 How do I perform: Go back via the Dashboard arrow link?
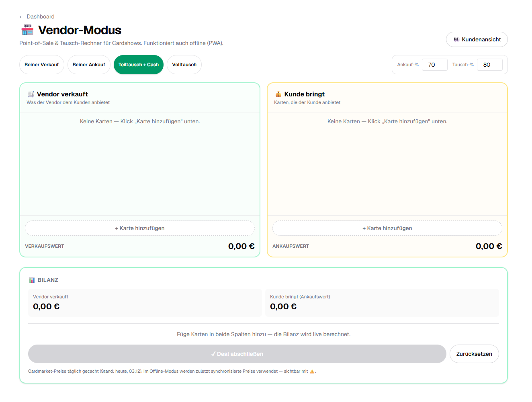pos(37,16)
